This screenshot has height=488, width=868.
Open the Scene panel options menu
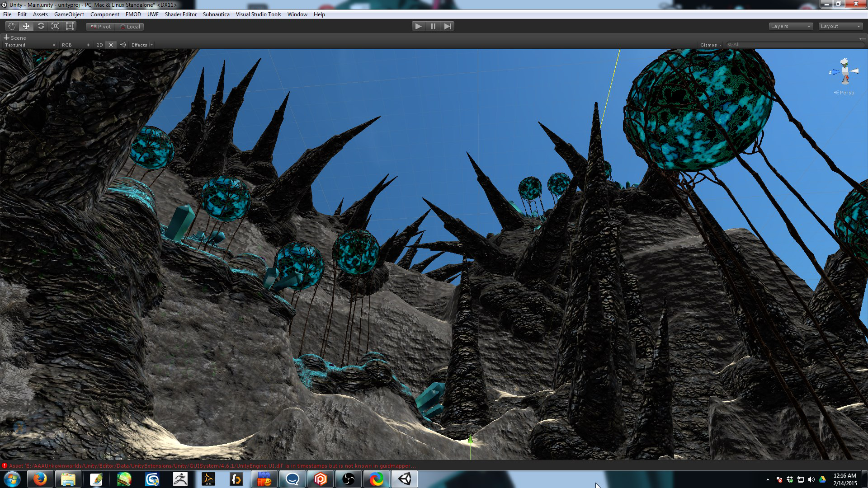[863, 38]
